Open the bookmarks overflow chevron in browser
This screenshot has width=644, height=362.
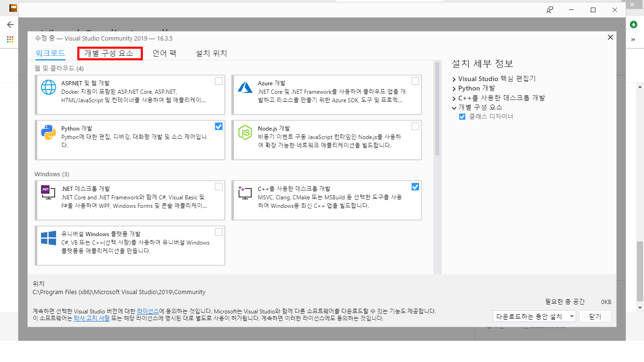point(633,40)
